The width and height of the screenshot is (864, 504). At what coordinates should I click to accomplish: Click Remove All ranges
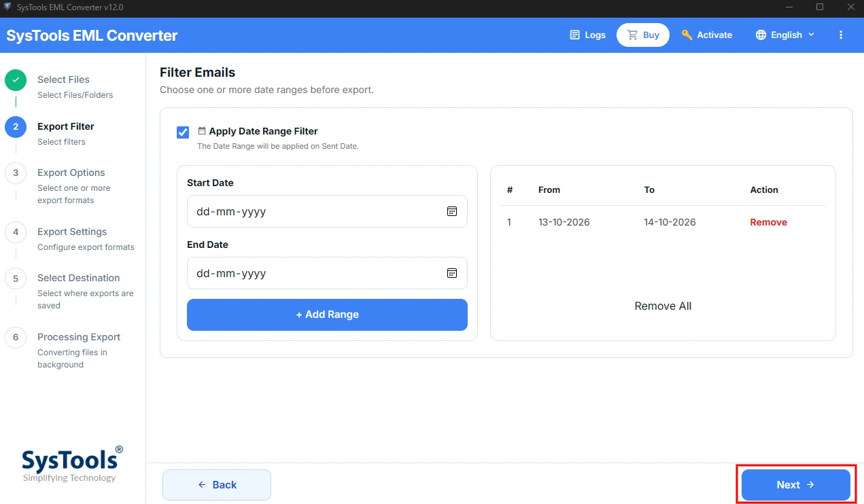pyautogui.click(x=663, y=306)
